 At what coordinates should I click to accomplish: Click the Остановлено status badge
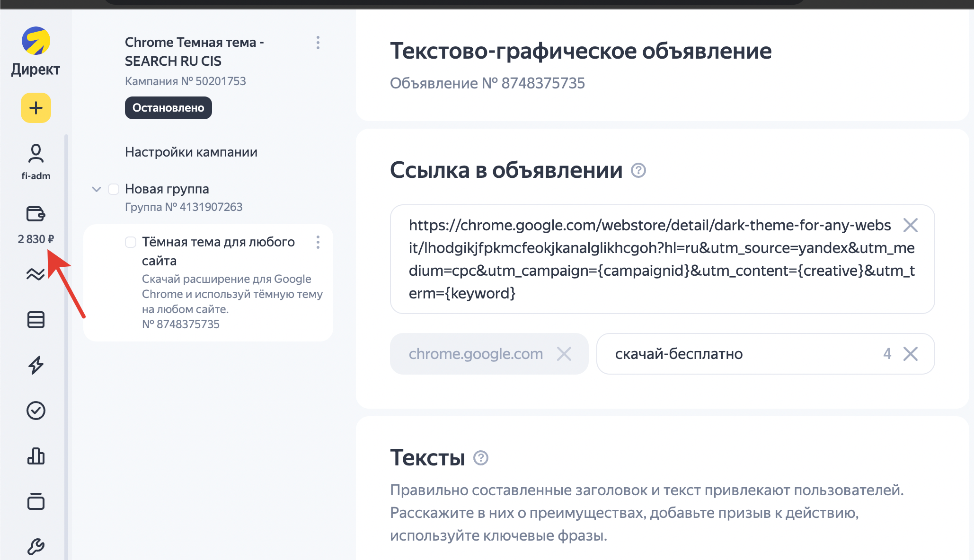point(168,108)
